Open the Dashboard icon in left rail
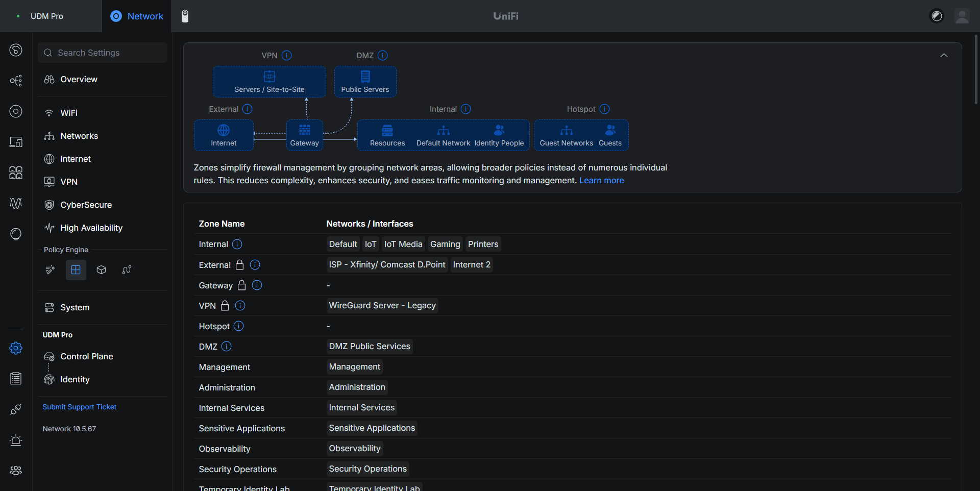The image size is (980, 491). pyautogui.click(x=16, y=50)
